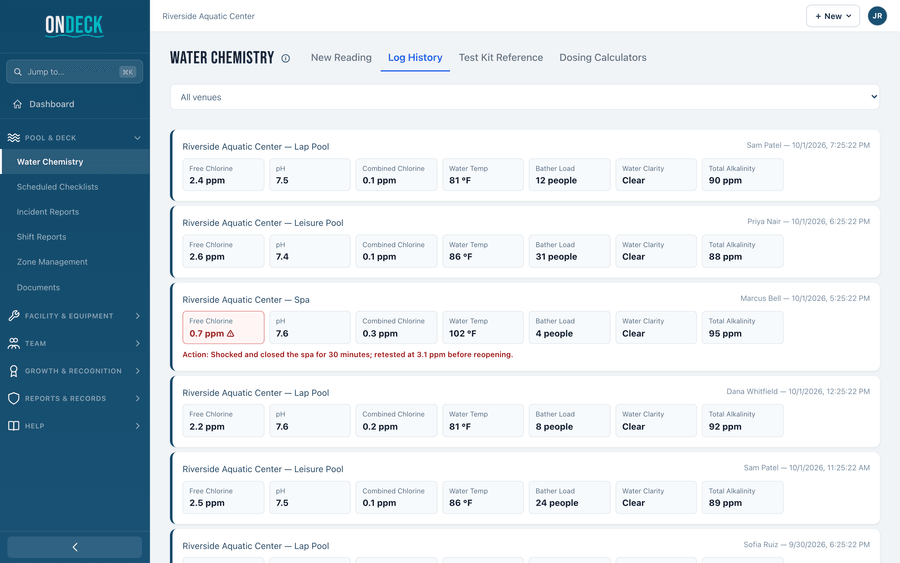Click the Bather Load 12 people card
This screenshot has height=563, width=900.
tap(569, 174)
